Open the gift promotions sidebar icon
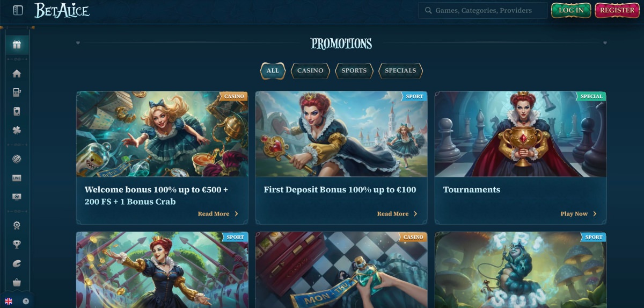This screenshot has height=308, width=644. coord(17,45)
